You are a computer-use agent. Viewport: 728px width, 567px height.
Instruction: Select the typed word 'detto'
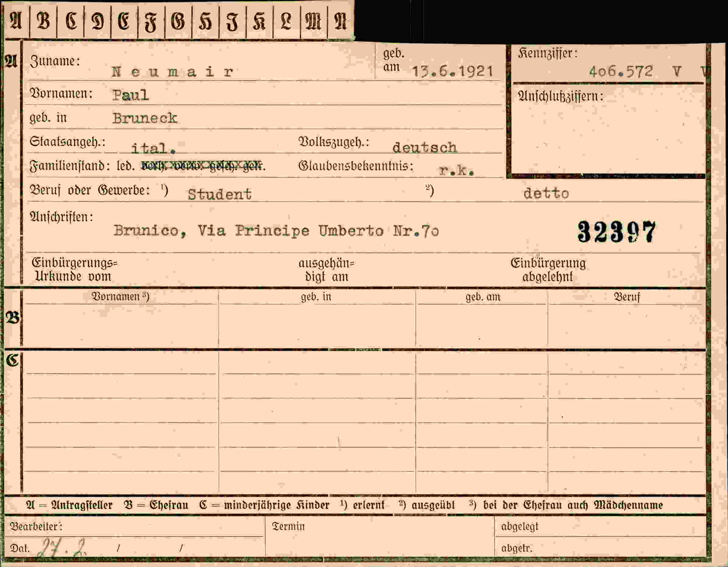[546, 193]
